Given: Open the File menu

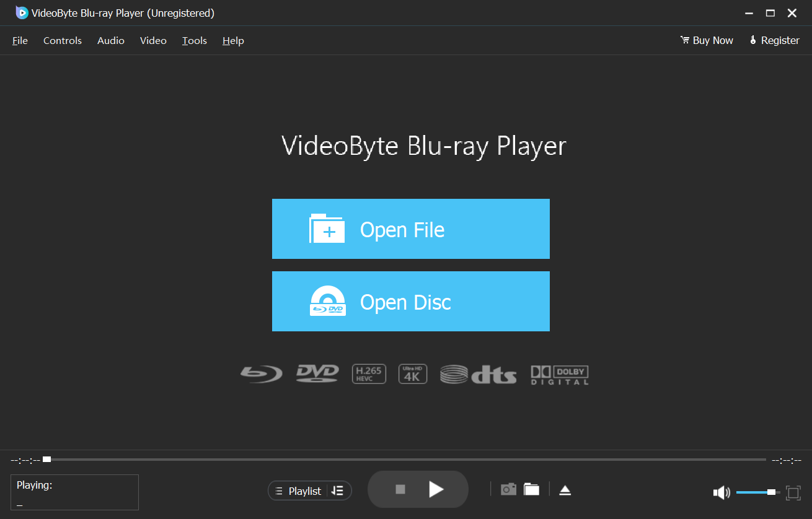Looking at the screenshot, I should point(19,40).
